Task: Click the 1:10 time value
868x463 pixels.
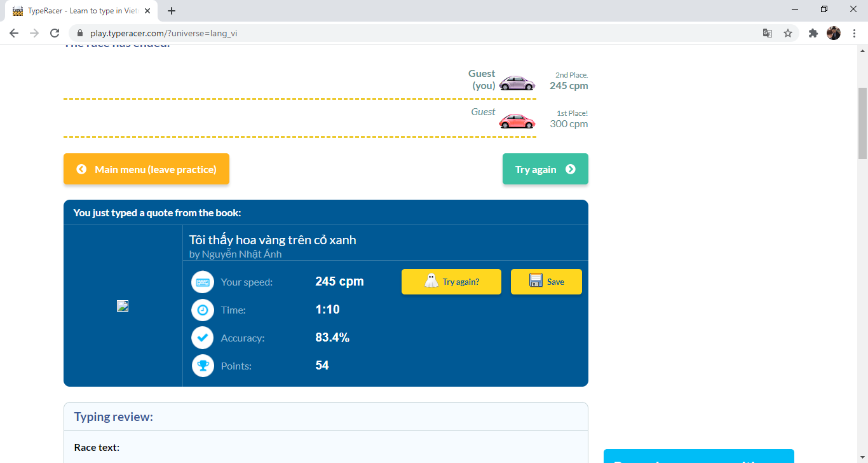Action: tap(327, 310)
